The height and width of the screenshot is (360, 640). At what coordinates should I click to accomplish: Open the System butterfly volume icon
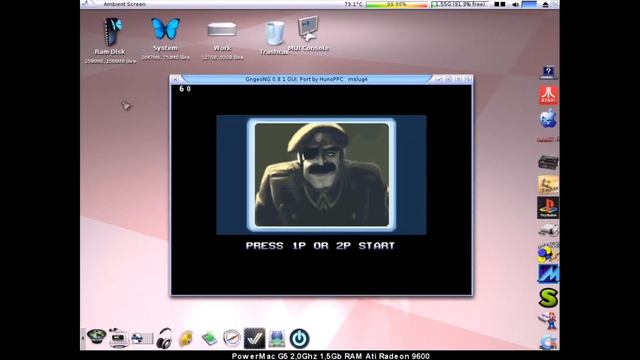coord(165,29)
